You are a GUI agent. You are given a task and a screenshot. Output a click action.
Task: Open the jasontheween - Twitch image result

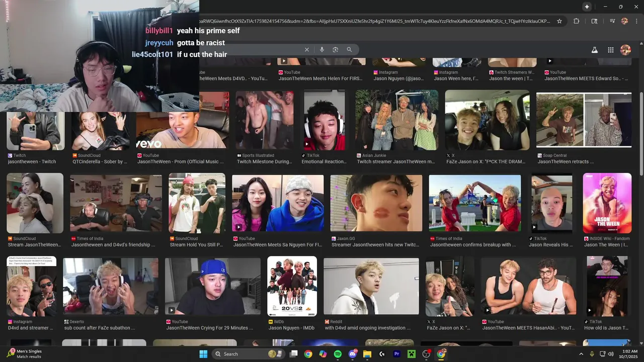tap(35, 131)
